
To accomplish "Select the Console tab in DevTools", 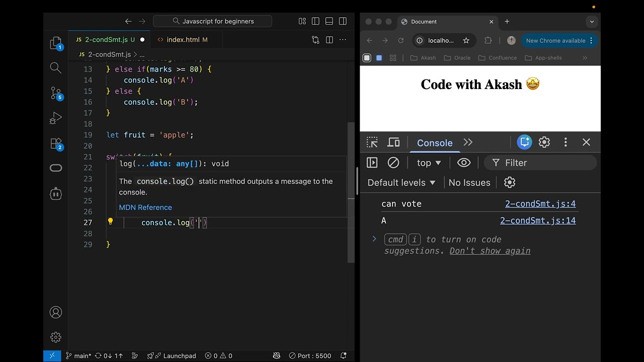I will (435, 143).
